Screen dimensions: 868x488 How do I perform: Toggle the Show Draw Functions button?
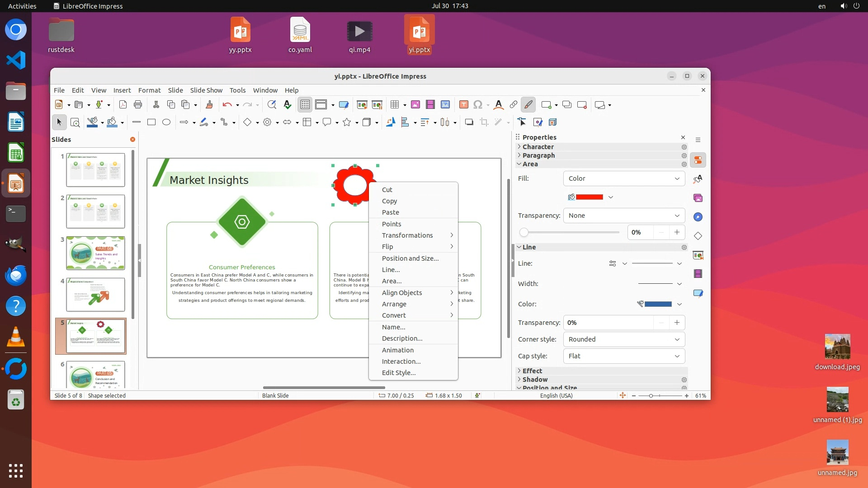pyautogui.click(x=528, y=105)
